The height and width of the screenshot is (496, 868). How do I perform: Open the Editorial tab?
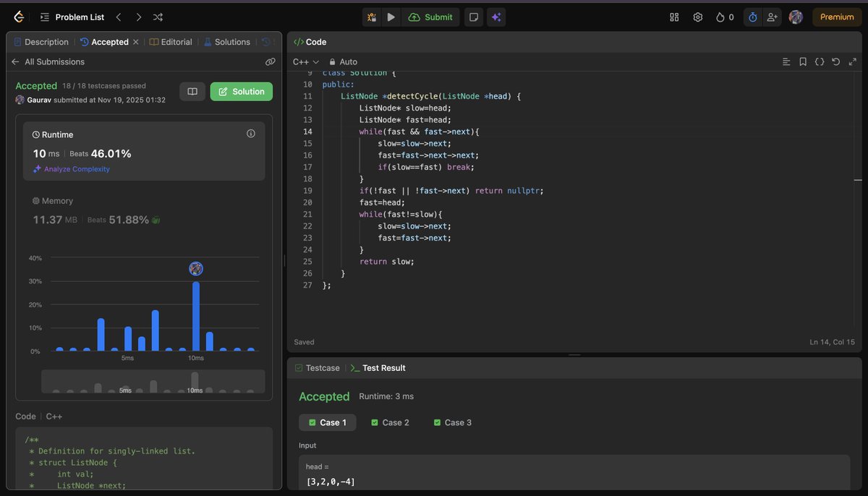[171, 42]
